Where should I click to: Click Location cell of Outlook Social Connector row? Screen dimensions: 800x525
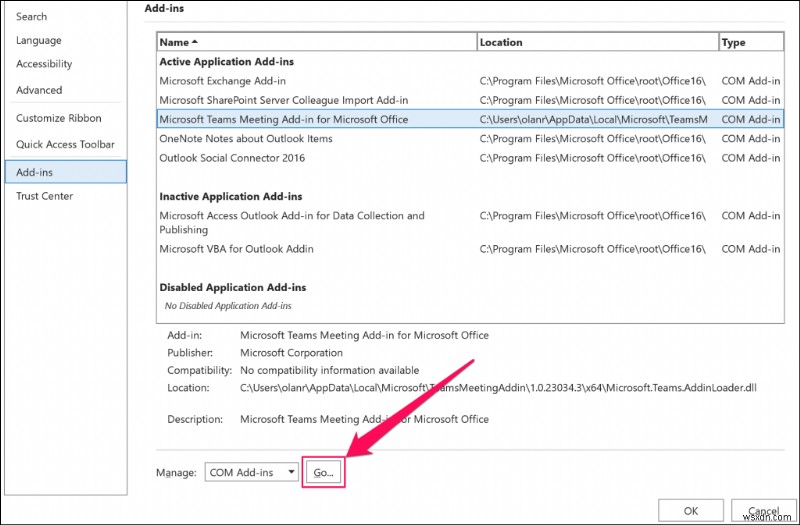pyautogui.click(x=592, y=158)
